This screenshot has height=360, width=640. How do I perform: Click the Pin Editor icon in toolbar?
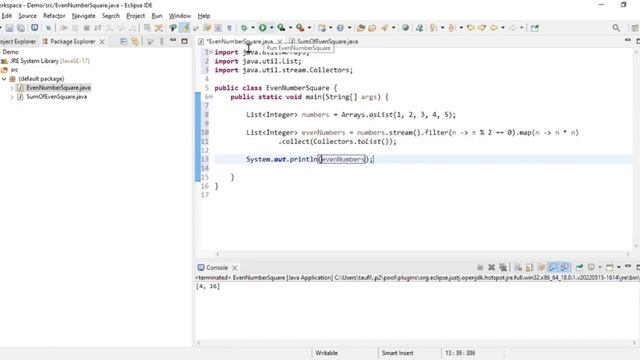pos(535,28)
